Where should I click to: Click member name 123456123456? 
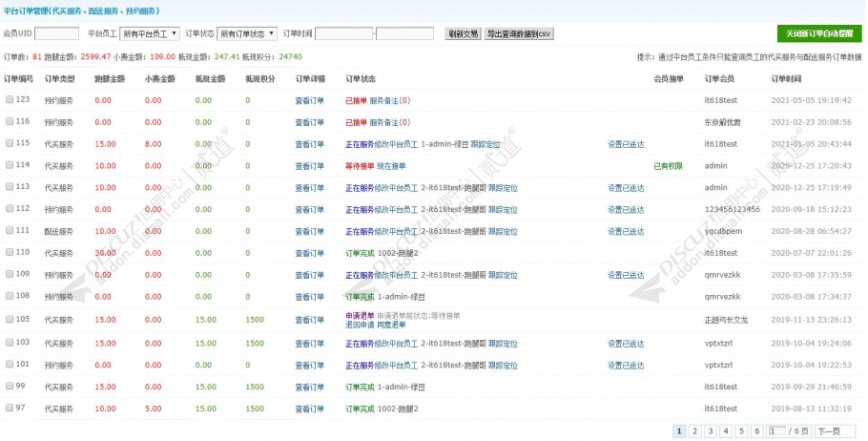(x=732, y=209)
